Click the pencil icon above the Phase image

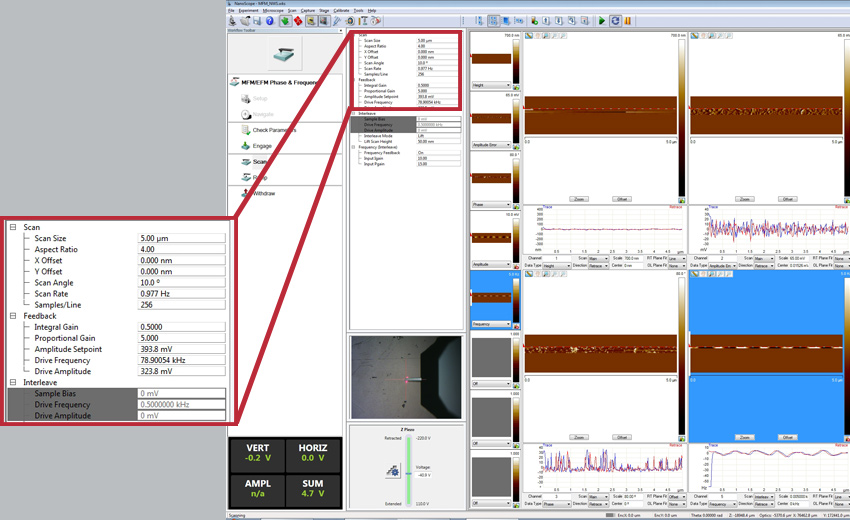529,274
